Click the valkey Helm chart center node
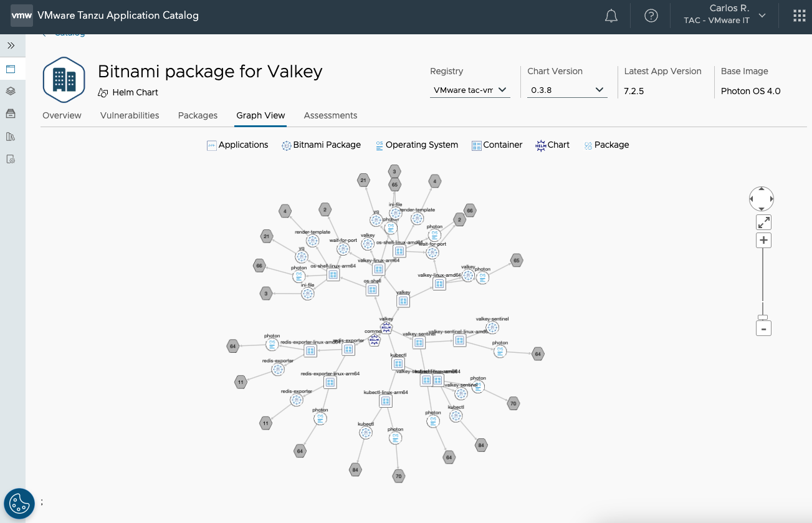This screenshot has width=812, height=523. [386, 327]
